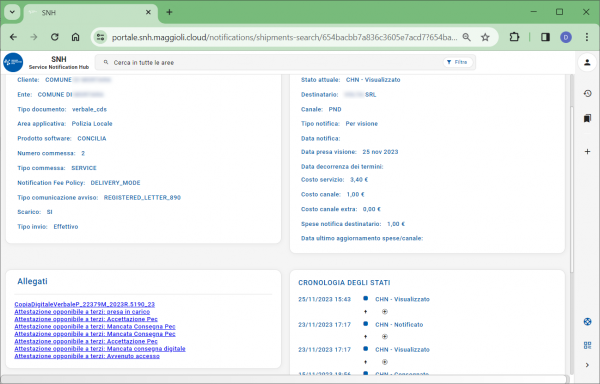Open the tab search dropdown chevron
The height and width of the screenshot is (384, 600).
coord(12,12)
